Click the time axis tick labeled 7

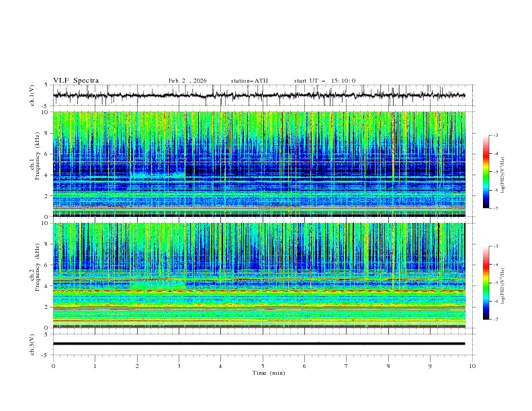click(347, 366)
